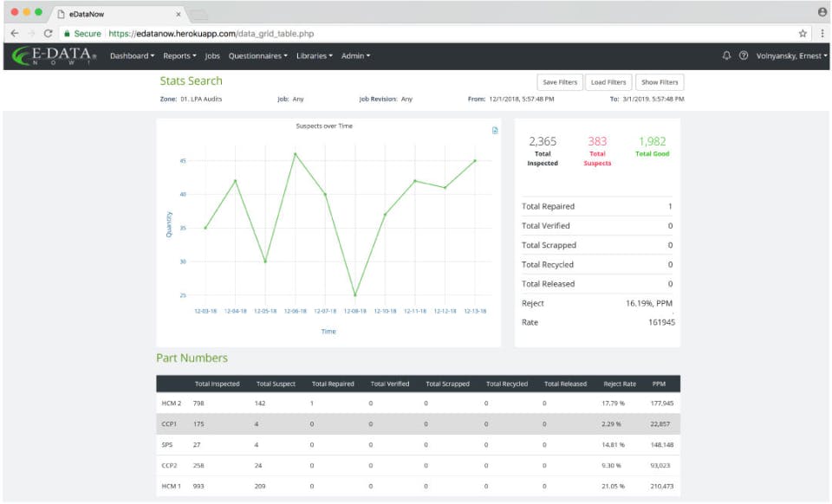Viewport: 832px width, 504px height.
Task: Open the Libraries dropdown menu
Action: 314,56
